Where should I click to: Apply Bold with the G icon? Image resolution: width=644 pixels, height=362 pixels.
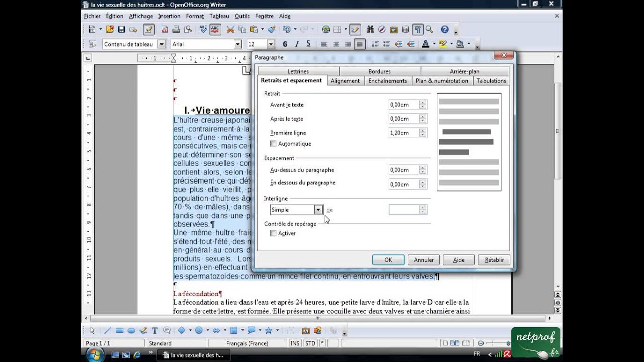tap(285, 44)
